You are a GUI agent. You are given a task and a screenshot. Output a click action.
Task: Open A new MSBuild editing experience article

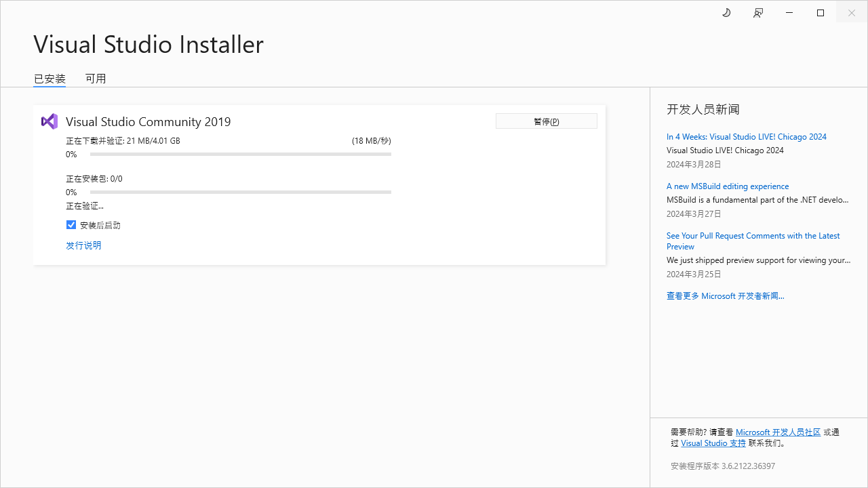[x=728, y=186]
